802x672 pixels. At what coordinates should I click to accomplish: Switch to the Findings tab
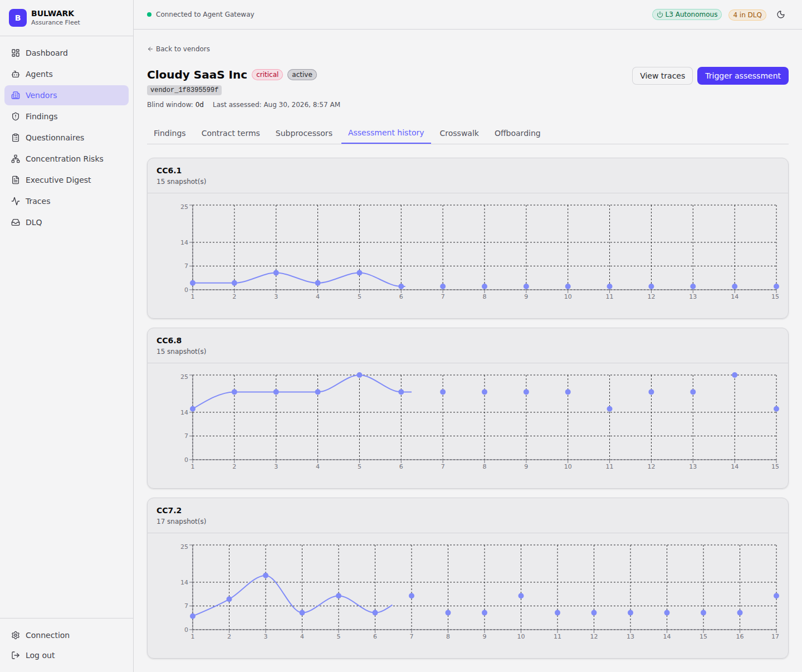click(x=170, y=133)
